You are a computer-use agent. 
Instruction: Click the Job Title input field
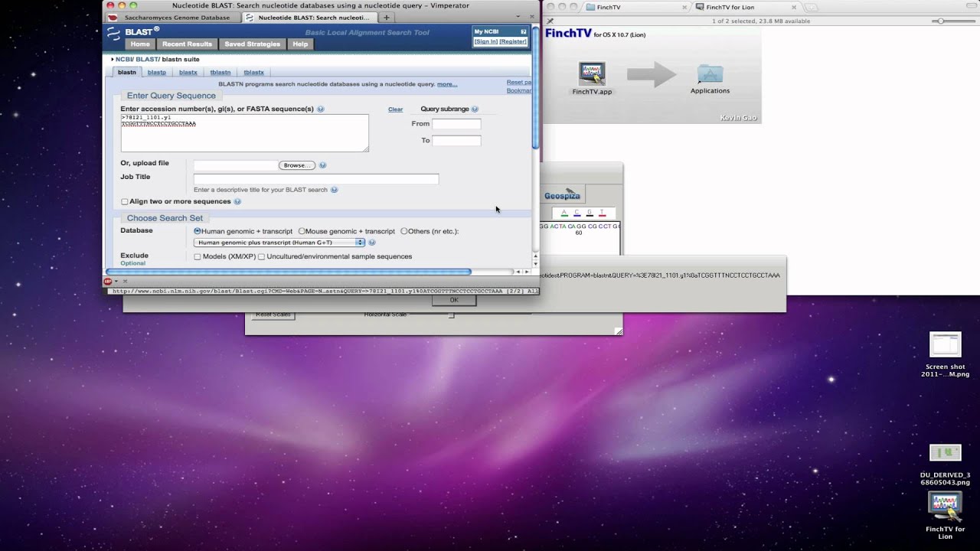coord(316,179)
